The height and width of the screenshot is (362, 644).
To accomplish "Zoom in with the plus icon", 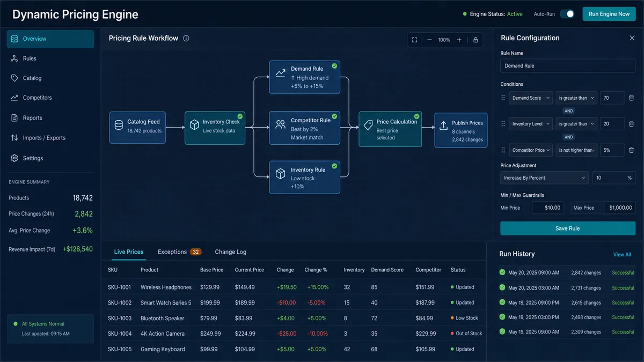I will pos(459,40).
